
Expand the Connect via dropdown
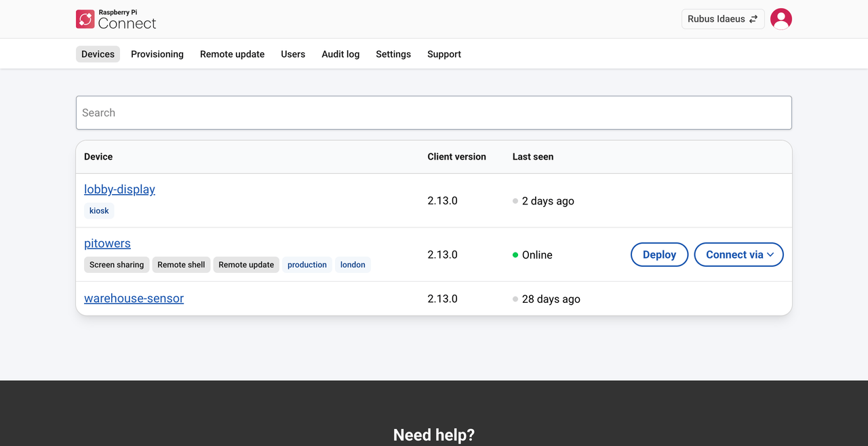pyautogui.click(x=739, y=255)
